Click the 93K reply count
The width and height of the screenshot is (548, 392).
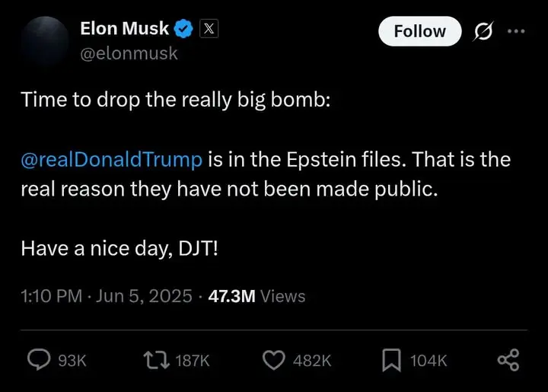72,361
